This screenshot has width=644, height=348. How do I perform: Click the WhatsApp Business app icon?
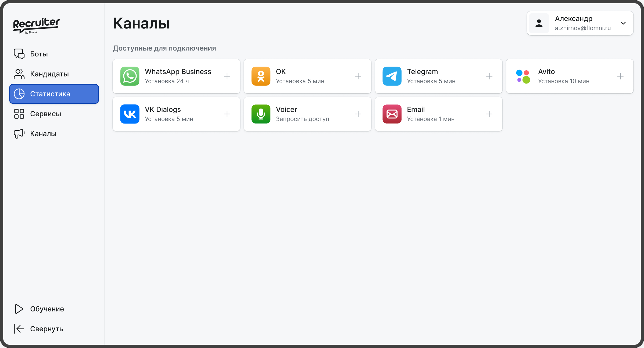(130, 76)
